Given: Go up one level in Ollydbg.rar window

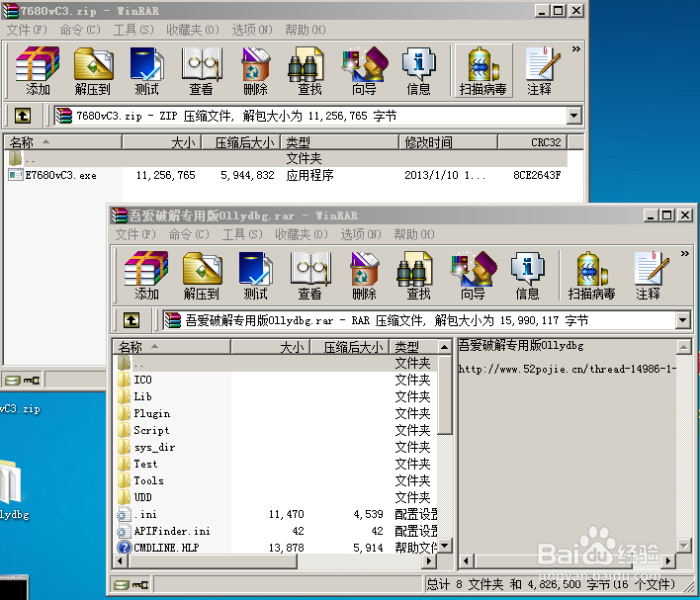Looking at the screenshot, I should pos(131,320).
